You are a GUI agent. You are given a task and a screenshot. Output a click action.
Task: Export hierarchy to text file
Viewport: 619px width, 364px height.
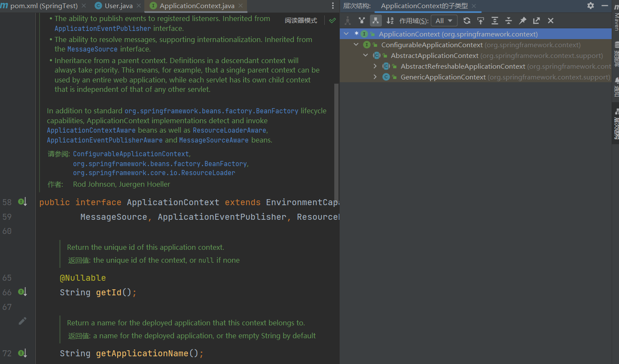pyautogui.click(x=537, y=21)
